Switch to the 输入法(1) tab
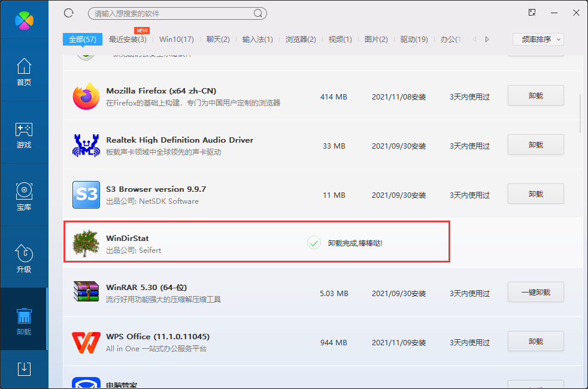The image size is (588, 389). coord(257,40)
